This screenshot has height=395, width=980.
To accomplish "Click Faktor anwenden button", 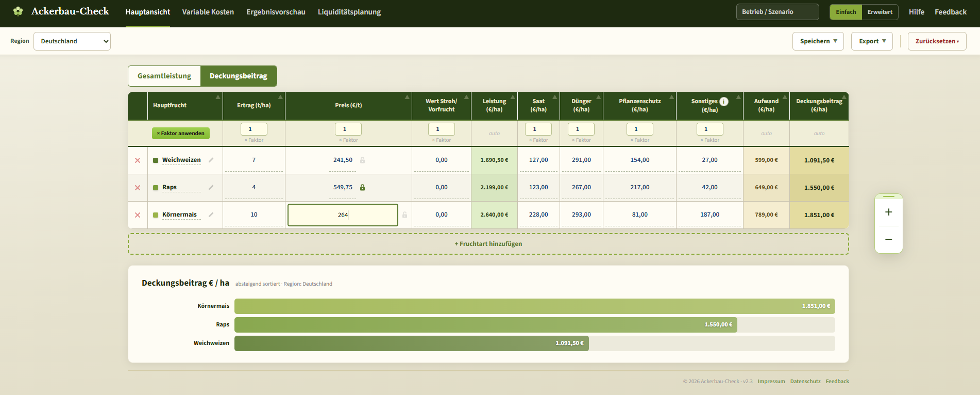I will click(x=181, y=133).
